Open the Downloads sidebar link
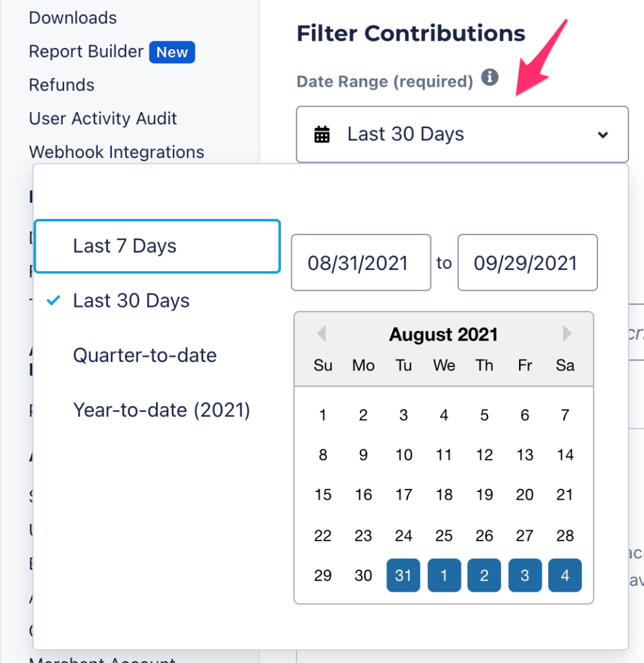Viewport: 644px width, 663px height. click(x=73, y=17)
